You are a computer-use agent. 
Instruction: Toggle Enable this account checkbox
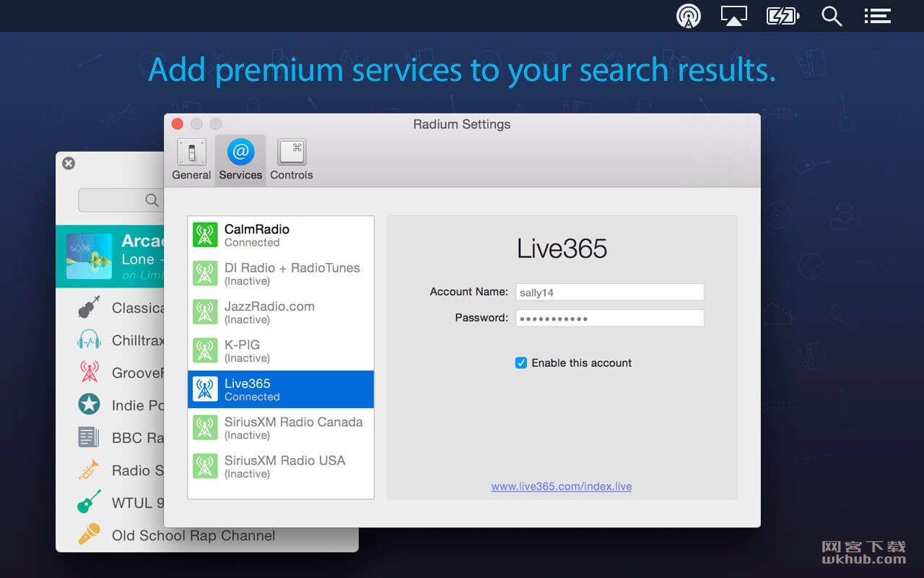[520, 363]
